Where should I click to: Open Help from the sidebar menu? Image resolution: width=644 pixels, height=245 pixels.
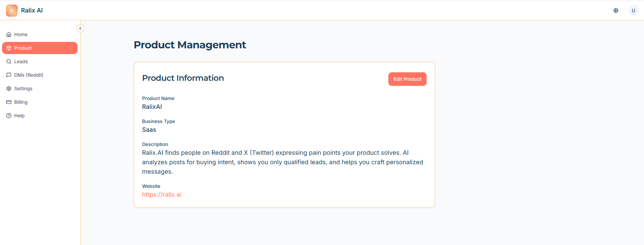click(19, 116)
